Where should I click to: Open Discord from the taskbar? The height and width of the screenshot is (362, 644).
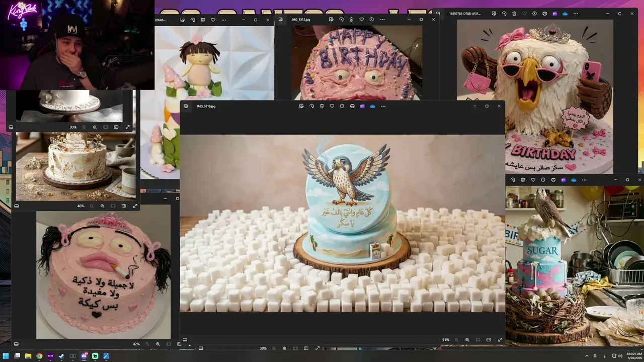click(84, 356)
